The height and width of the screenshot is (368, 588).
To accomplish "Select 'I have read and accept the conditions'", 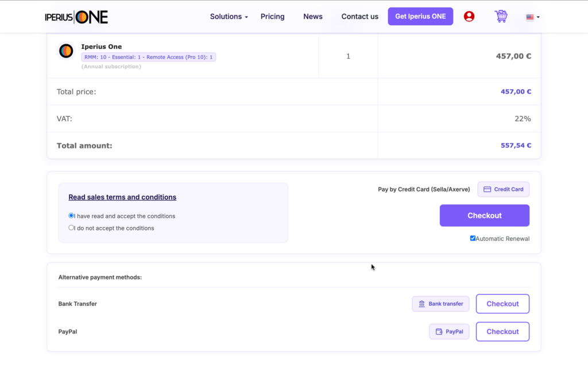I will pyautogui.click(x=71, y=216).
